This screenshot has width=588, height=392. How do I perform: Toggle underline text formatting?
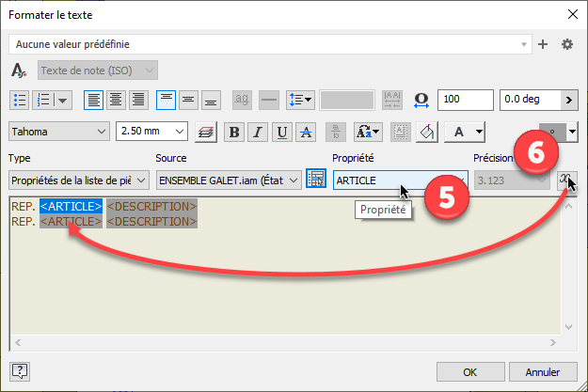pyautogui.click(x=280, y=133)
